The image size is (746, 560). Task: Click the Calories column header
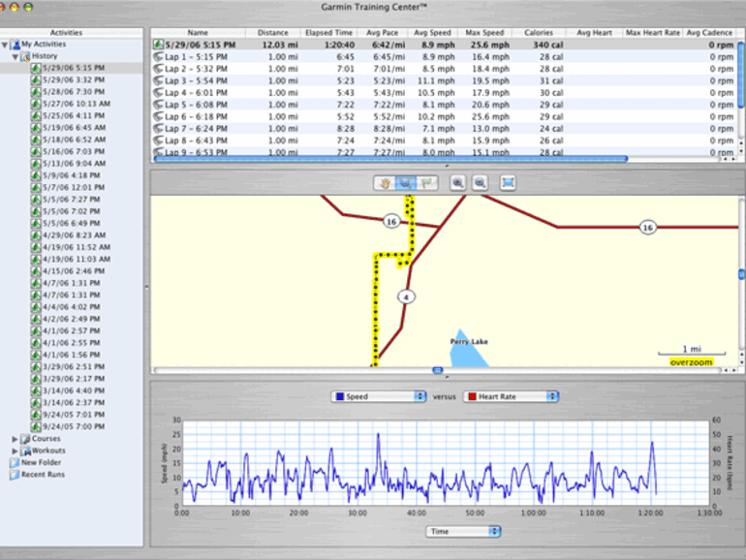[538, 33]
